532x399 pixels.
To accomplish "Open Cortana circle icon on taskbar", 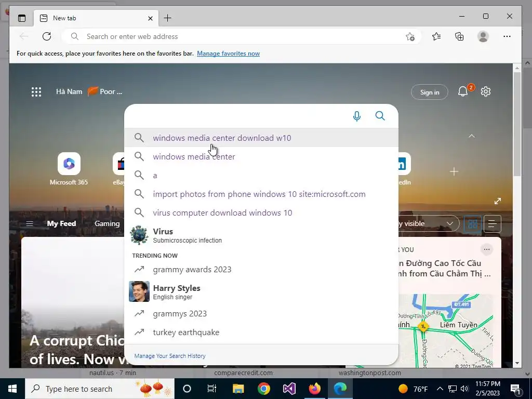I will pyautogui.click(x=187, y=389).
